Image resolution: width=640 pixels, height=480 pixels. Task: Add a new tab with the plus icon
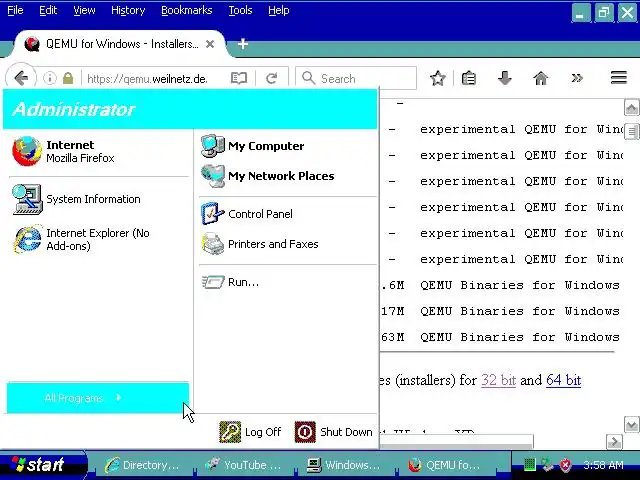tap(243, 43)
